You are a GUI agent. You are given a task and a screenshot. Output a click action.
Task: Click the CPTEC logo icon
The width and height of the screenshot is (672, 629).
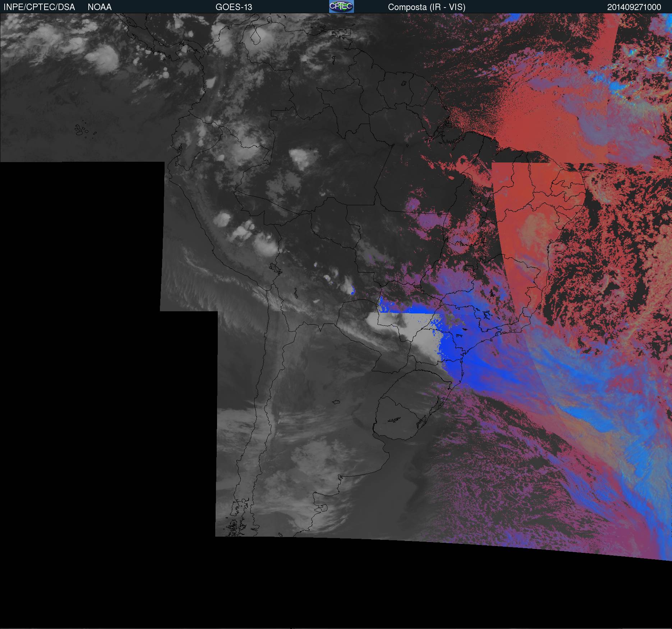click(341, 6)
